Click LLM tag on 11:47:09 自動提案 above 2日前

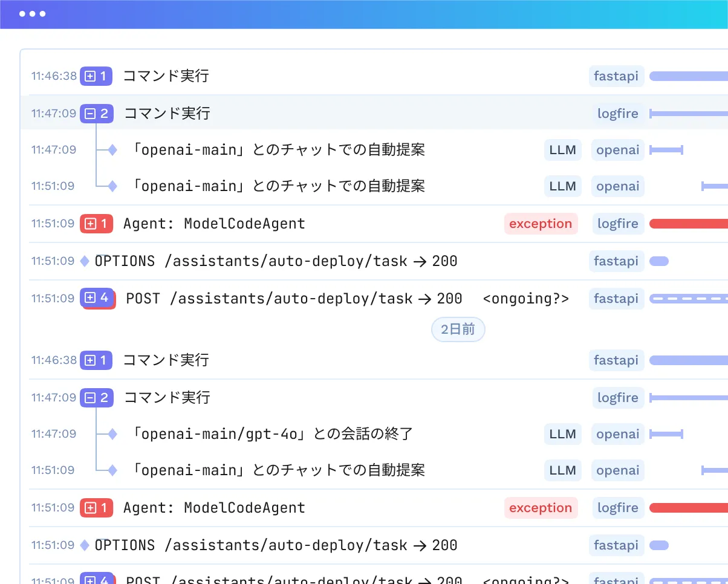tap(563, 150)
